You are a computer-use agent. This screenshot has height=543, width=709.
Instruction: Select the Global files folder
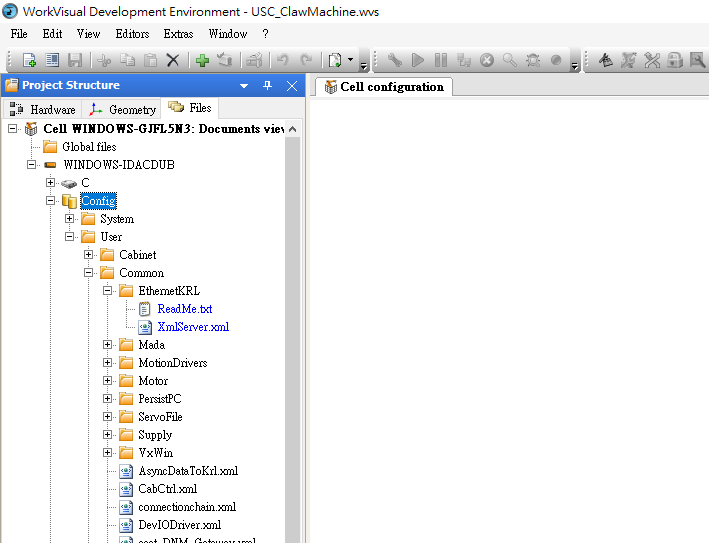[89, 147]
